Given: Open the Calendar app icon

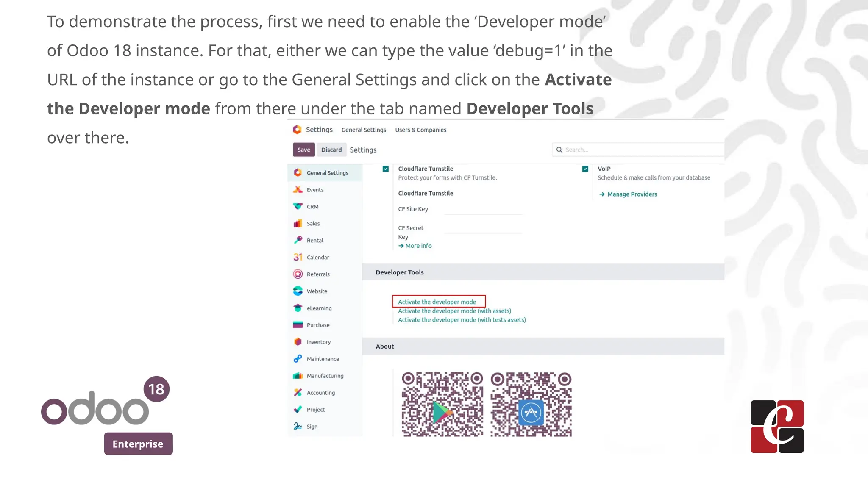Looking at the screenshot, I should pos(298,257).
